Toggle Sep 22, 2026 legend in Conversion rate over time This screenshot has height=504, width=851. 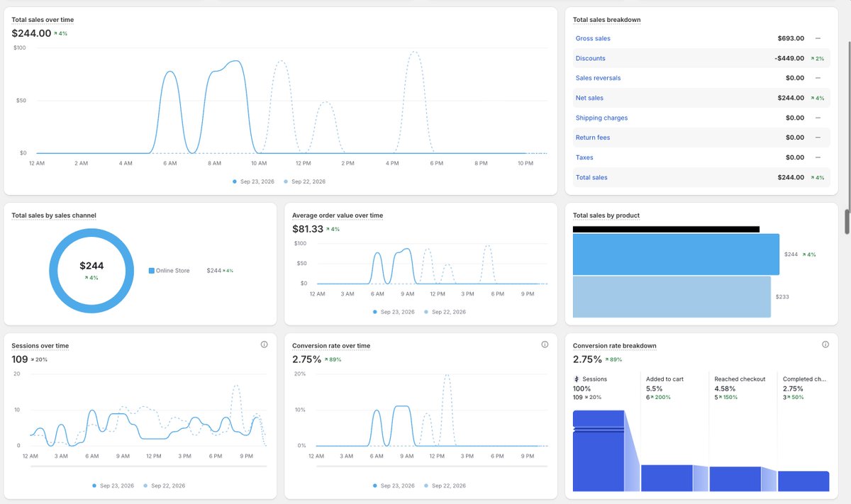click(445, 486)
